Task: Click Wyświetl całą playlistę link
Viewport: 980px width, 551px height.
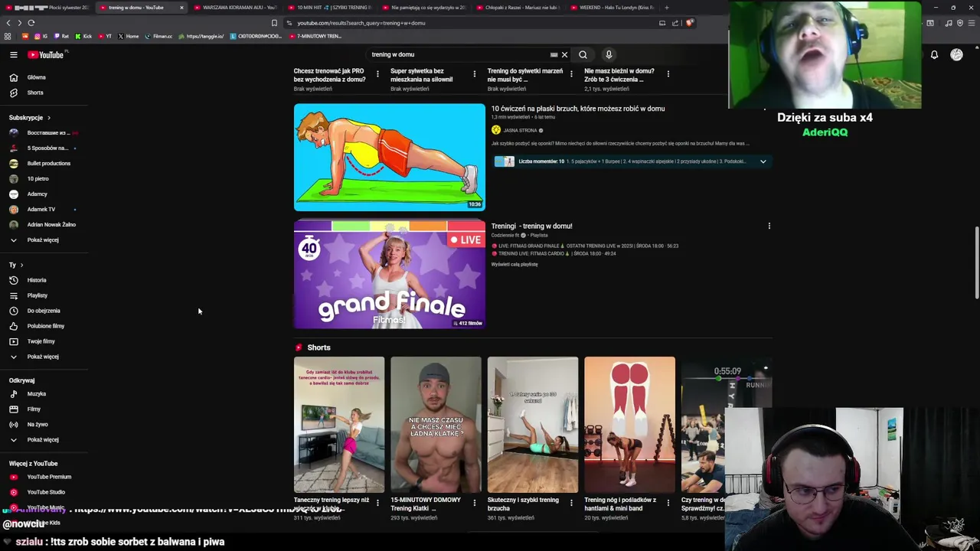Action: click(514, 264)
